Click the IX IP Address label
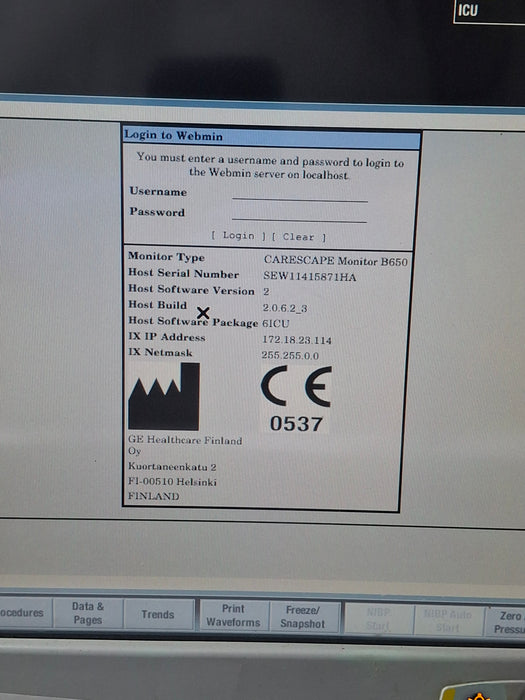Viewport: 525px width, 700px height. [167, 337]
